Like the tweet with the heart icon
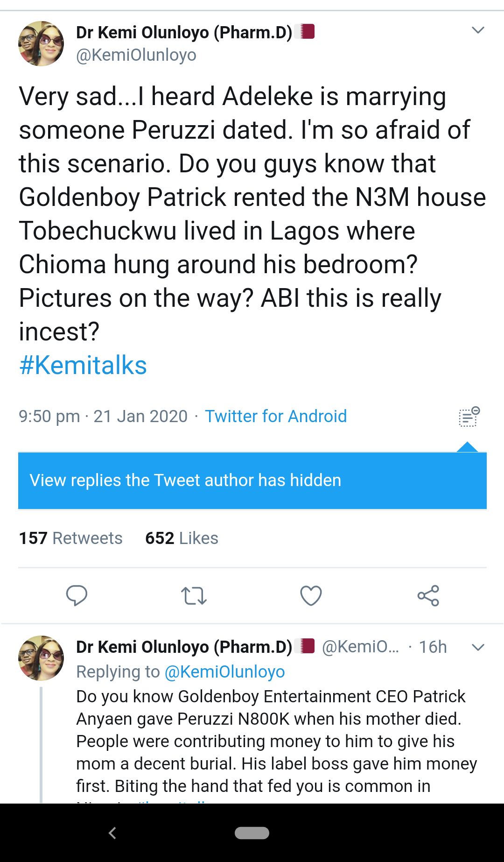The image size is (504, 862). click(x=311, y=595)
